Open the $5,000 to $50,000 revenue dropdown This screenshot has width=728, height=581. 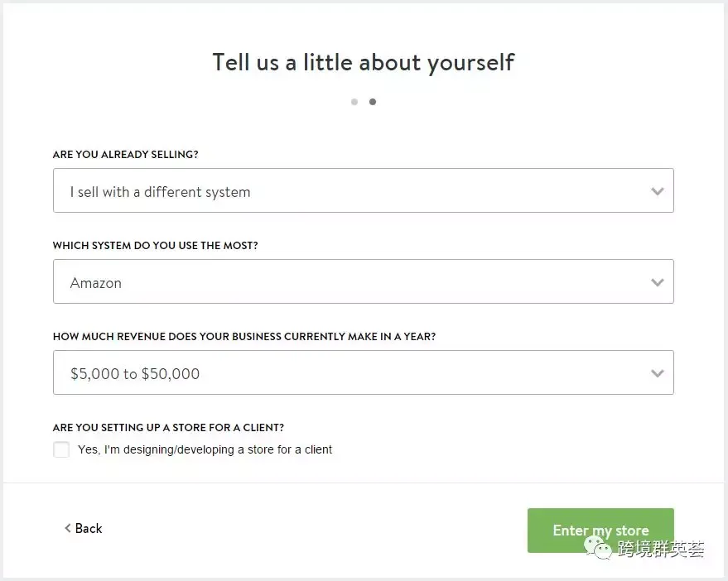coord(363,372)
